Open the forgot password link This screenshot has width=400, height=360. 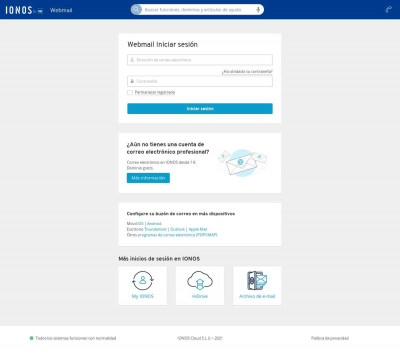coord(247,71)
